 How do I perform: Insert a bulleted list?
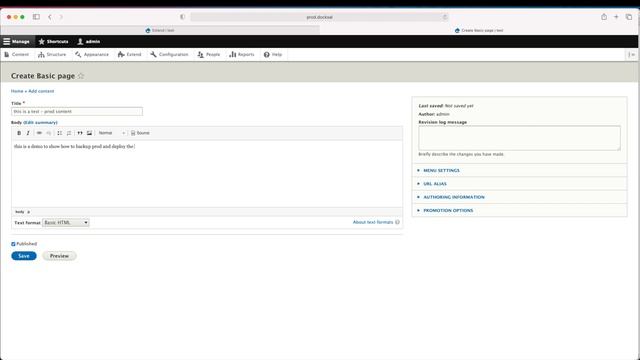pyautogui.click(x=60, y=133)
